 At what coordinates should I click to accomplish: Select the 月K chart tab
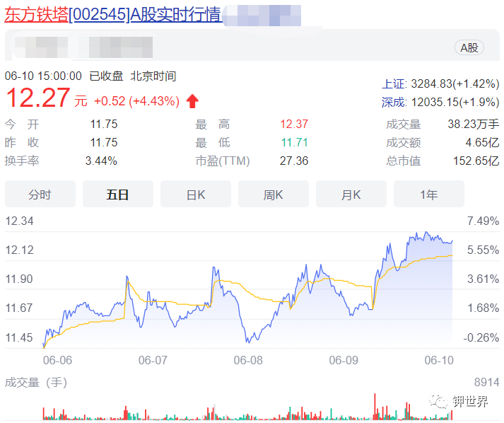(351, 195)
